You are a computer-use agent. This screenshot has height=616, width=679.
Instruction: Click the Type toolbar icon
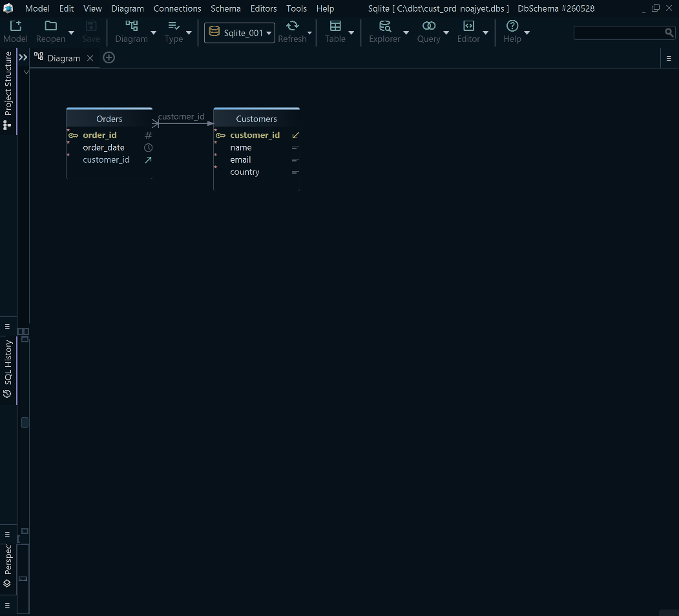[x=174, y=26]
